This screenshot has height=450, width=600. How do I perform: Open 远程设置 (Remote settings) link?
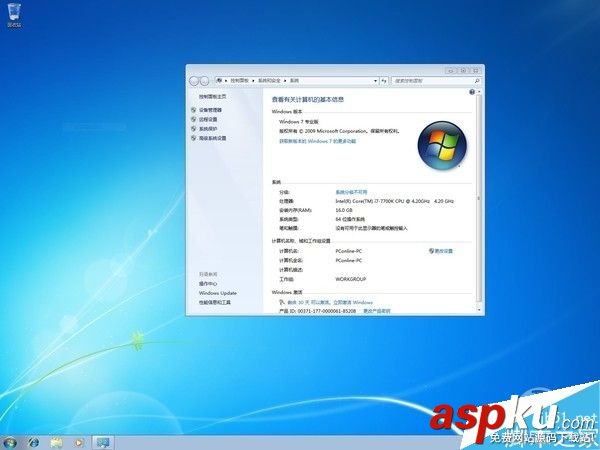pyautogui.click(x=208, y=119)
